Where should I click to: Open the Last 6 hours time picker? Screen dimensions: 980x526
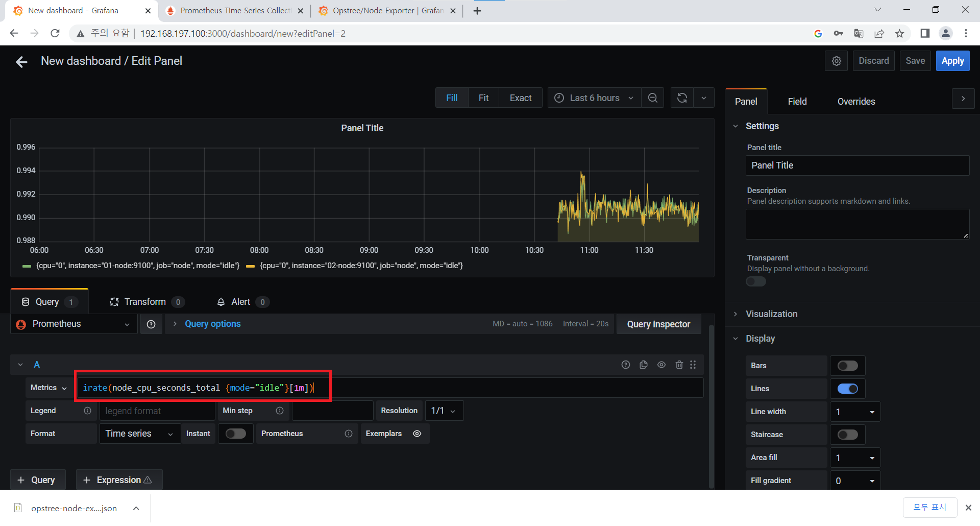point(594,98)
